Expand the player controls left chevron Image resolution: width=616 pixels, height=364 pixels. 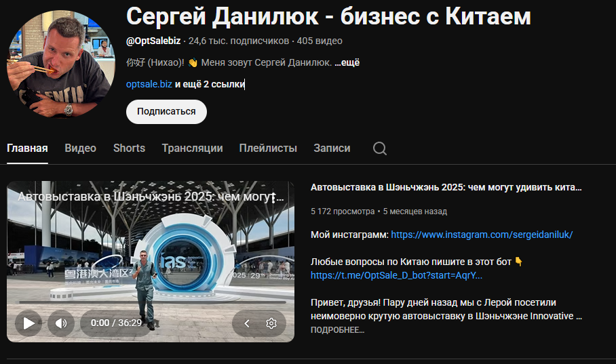[247, 323]
